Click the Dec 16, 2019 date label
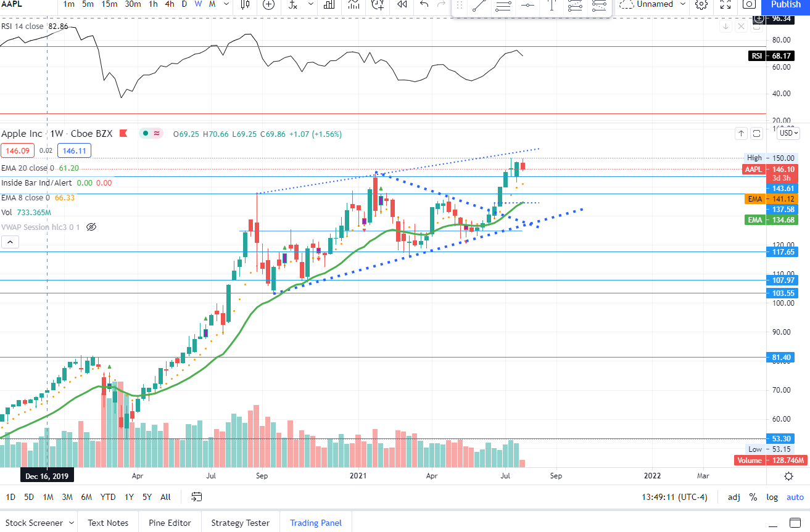810x532 pixels. click(x=48, y=476)
